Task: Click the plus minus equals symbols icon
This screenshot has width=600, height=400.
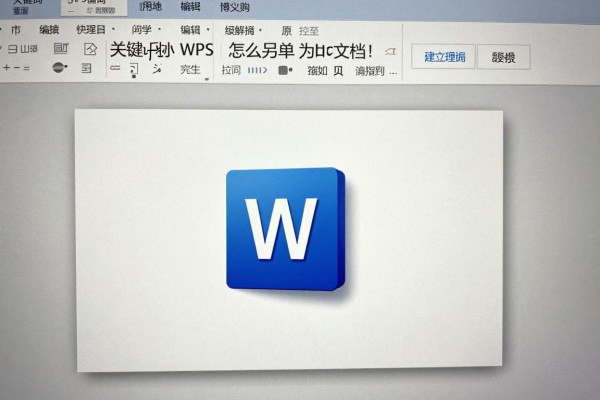Action: tap(16, 68)
